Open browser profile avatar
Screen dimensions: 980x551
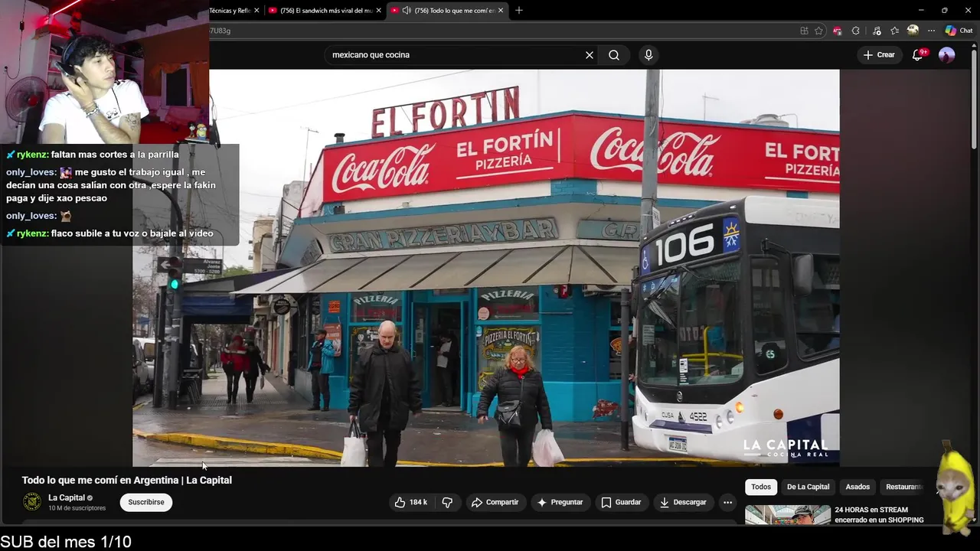click(x=913, y=31)
